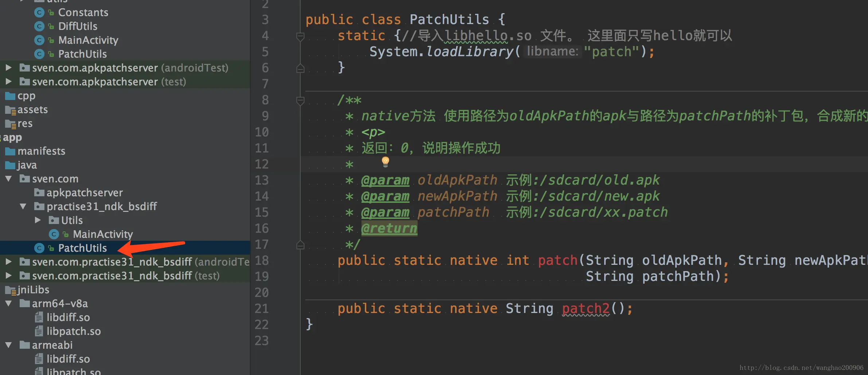This screenshot has height=375, width=868.
Task: Click the @param tag for oldApkPath
Action: (x=385, y=180)
